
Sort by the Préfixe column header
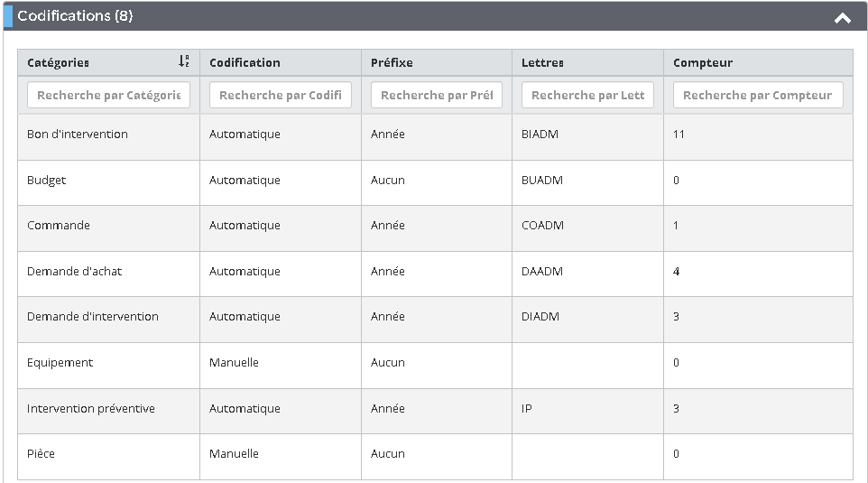click(x=392, y=63)
